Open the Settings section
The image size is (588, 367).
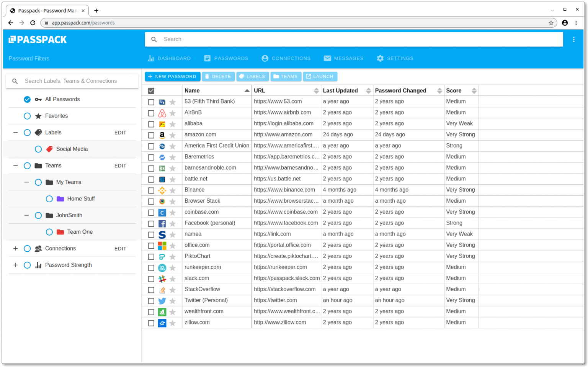point(395,58)
